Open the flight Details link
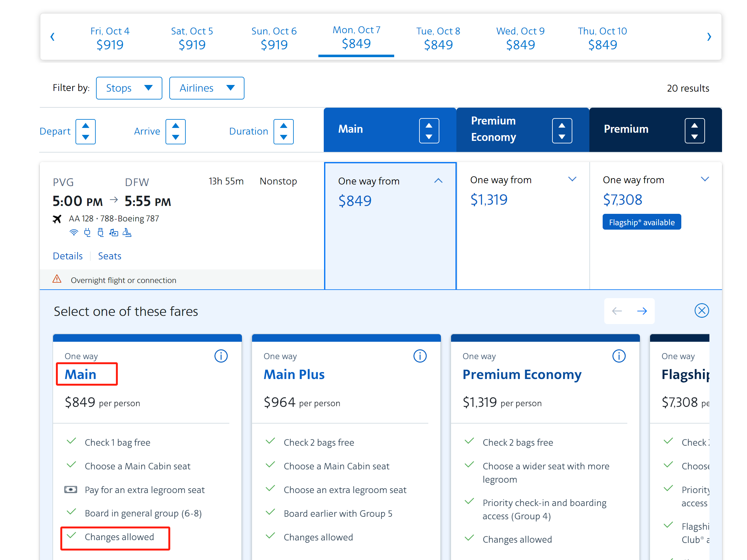Viewport: 747px width, 560px height. (x=68, y=256)
